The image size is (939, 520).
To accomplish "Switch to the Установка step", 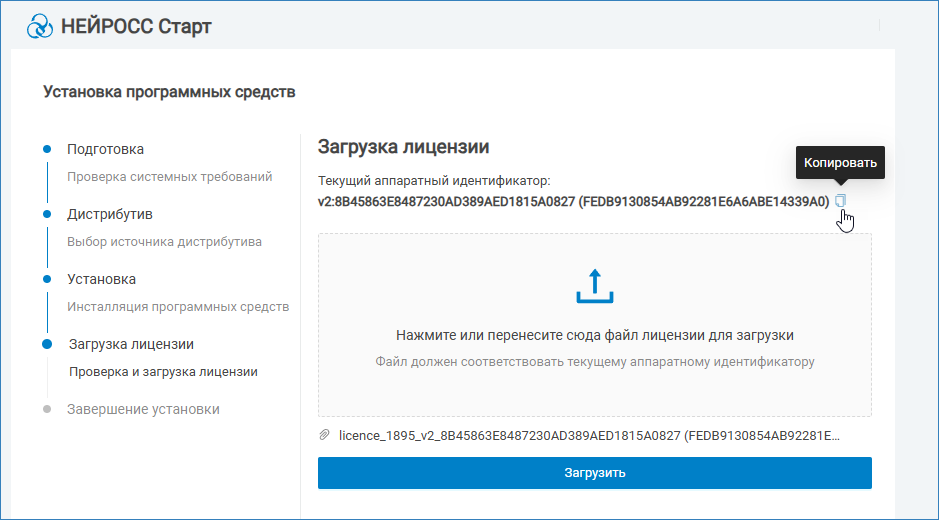I will pyautogui.click(x=101, y=279).
